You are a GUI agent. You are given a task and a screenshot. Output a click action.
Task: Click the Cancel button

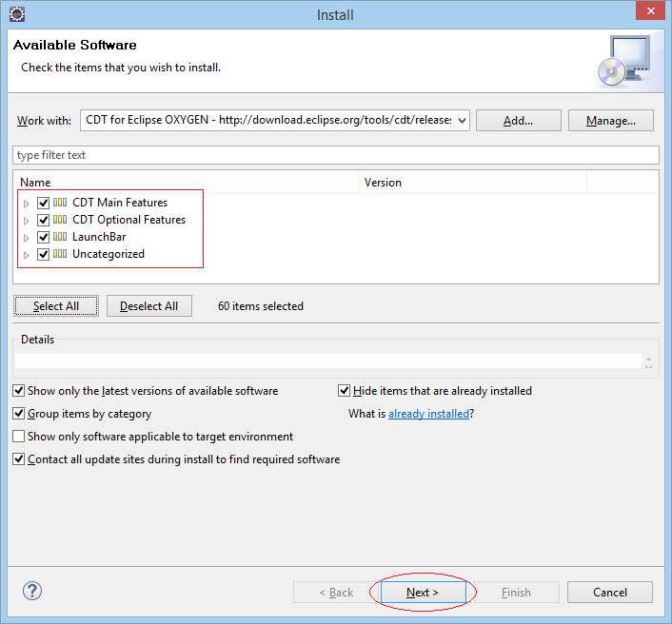pyautogui.click(x=610, y=593)
